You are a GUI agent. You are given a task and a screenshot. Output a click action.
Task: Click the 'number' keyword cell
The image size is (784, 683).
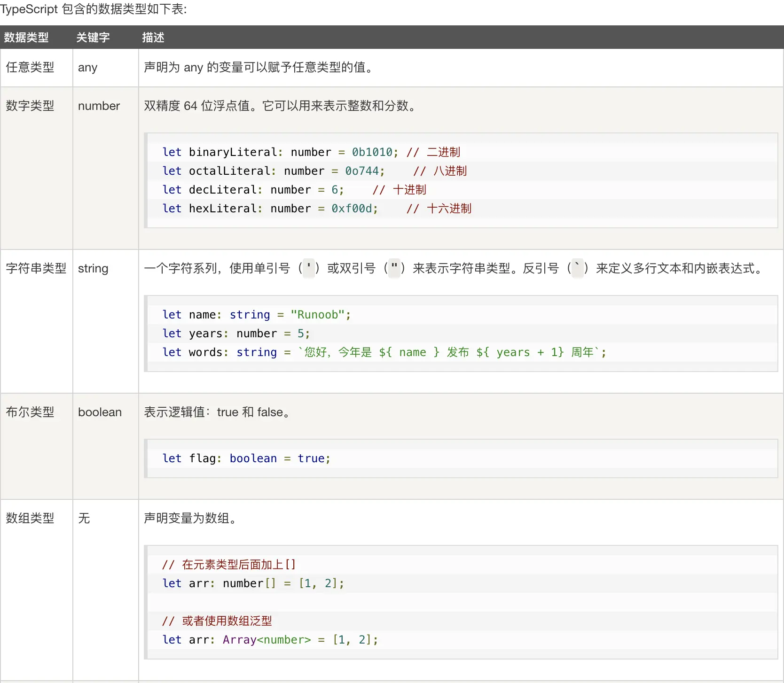[99, 106]
